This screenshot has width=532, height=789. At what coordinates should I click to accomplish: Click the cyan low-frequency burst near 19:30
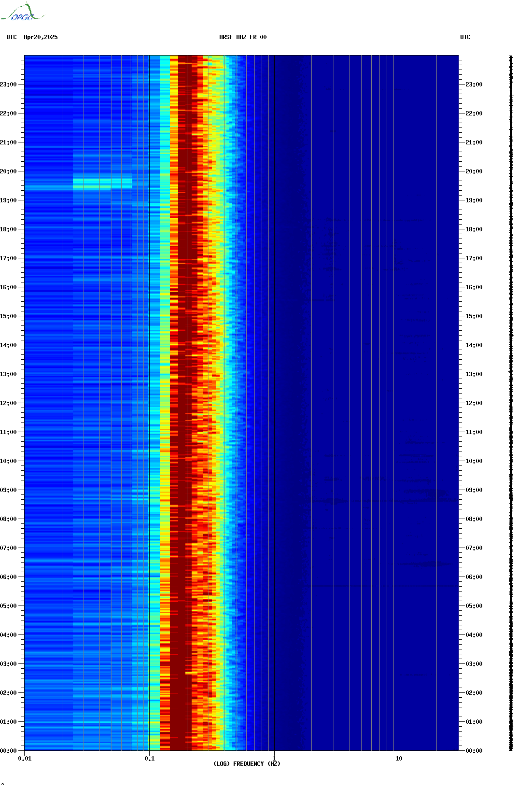tap(102, 183)
